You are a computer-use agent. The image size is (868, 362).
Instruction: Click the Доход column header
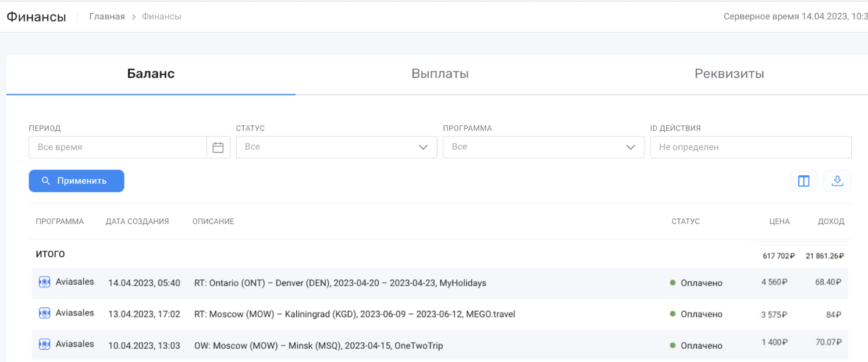[831, 222]
